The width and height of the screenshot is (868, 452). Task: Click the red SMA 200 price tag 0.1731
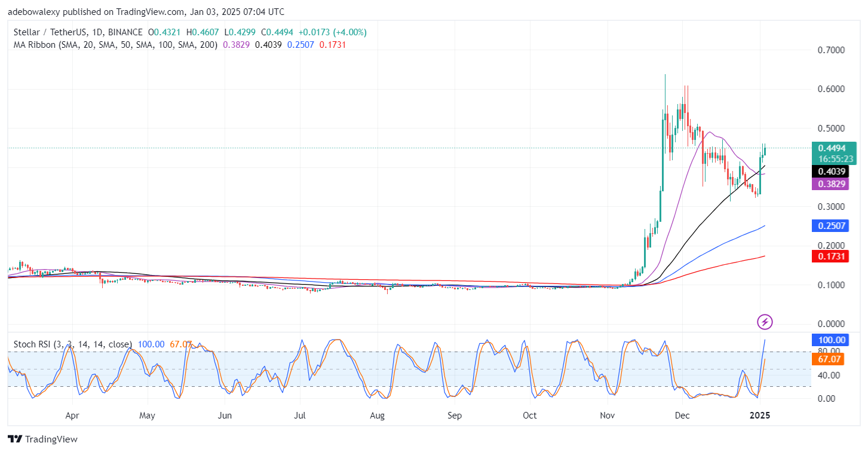tap(830, 256)
